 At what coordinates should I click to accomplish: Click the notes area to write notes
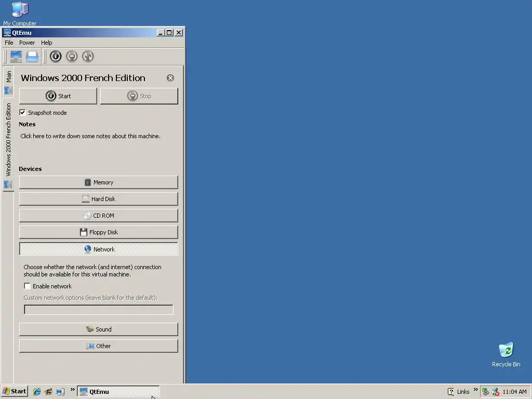(90, 136)
